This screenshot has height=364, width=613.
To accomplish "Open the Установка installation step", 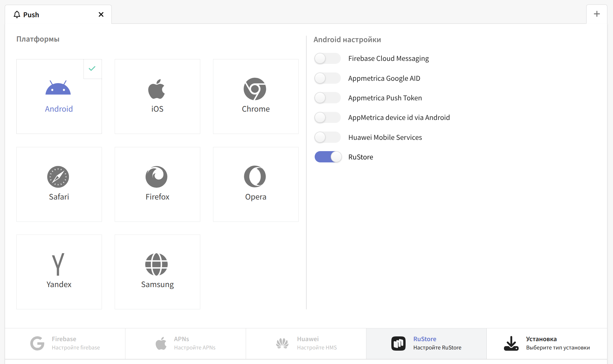I will coord(547,344).
